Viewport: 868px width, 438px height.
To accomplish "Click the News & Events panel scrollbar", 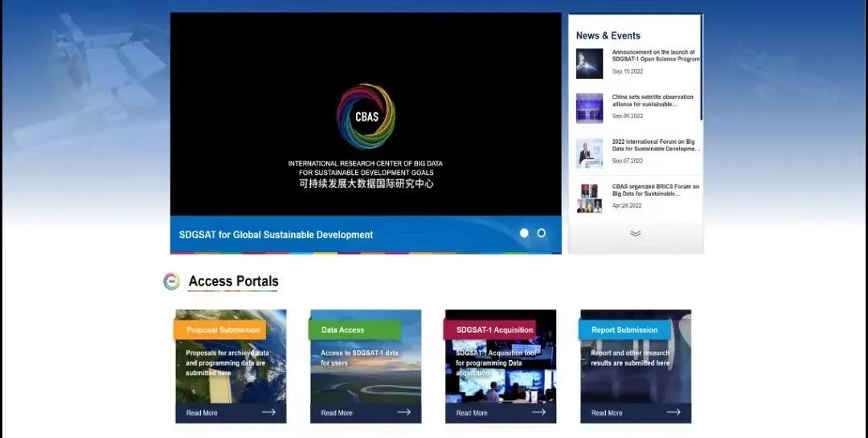I will [x=702, y=68].
